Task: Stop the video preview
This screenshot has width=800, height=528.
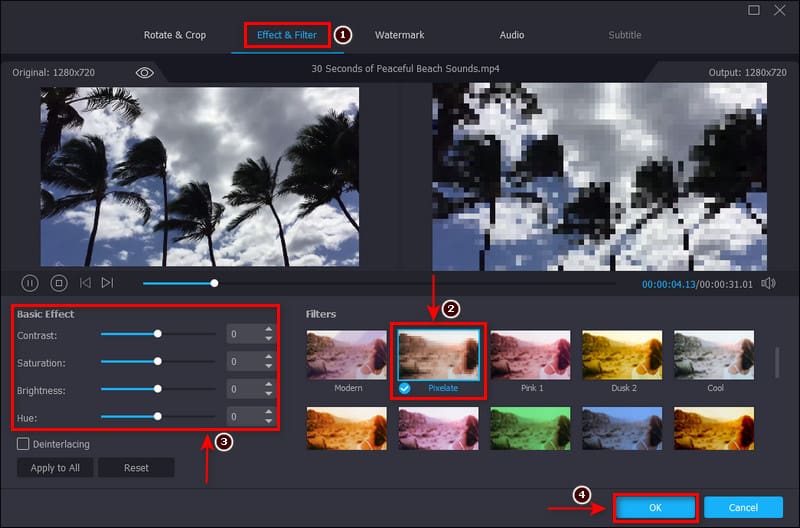Action: 58,283
